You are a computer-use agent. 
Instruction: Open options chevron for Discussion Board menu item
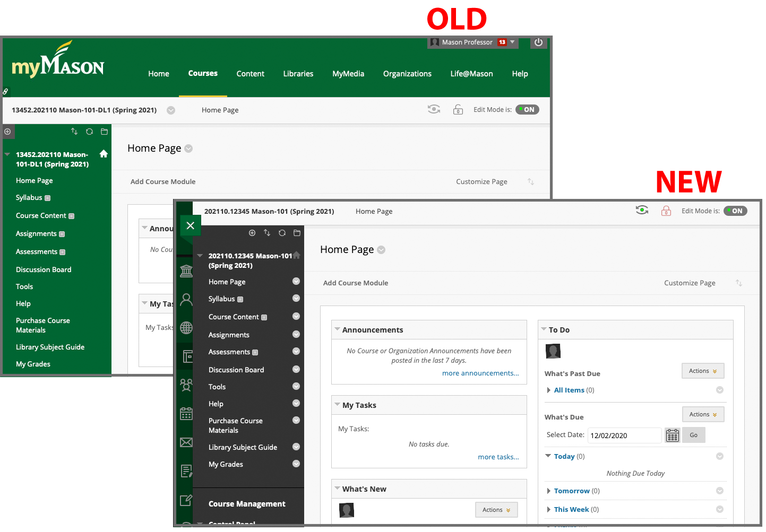point(296,369)
